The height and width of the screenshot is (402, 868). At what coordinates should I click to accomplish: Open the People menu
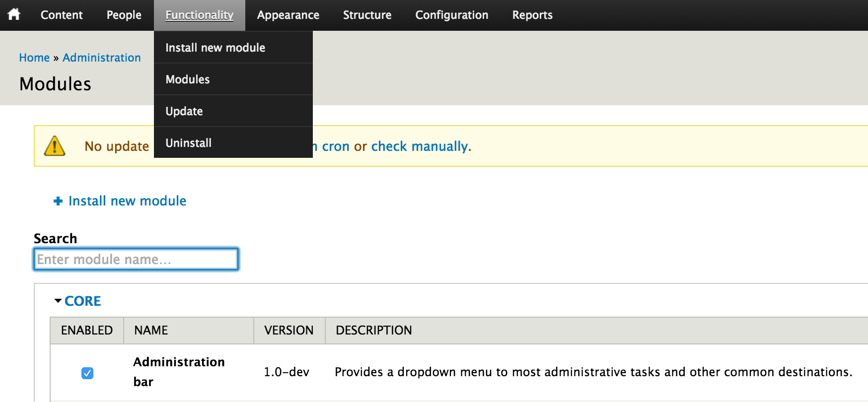[x=124, y=15]
